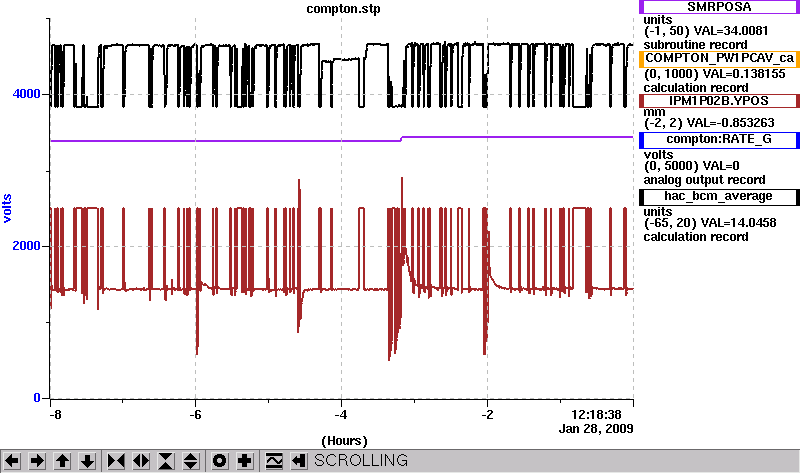Pan the plot left with the left arrow

(x=12, y=461)
